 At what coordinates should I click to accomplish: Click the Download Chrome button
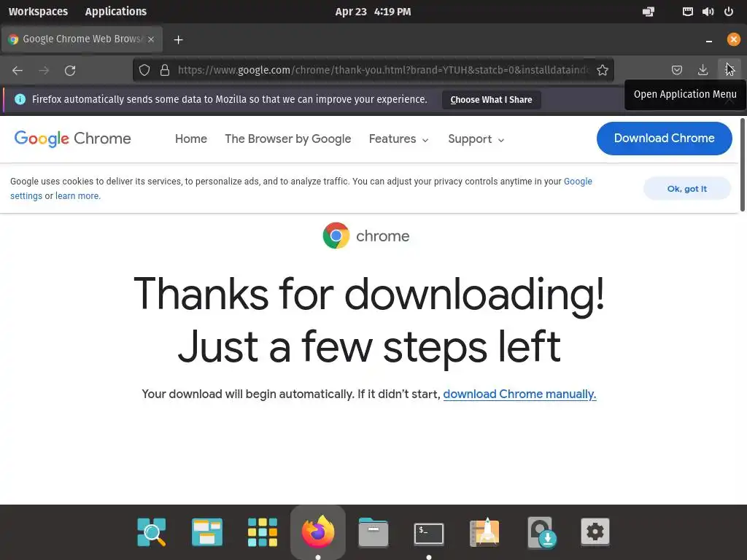click(664, 138)
